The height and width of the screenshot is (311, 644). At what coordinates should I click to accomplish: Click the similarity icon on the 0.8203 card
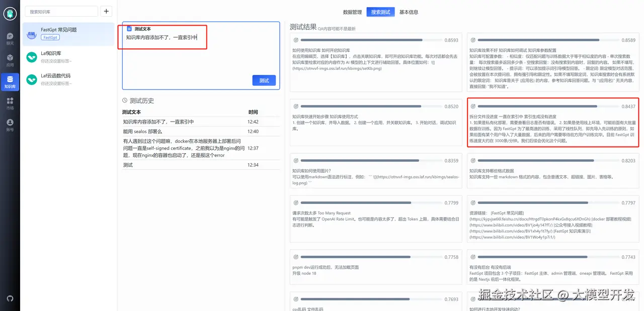(x=472, y=160)
